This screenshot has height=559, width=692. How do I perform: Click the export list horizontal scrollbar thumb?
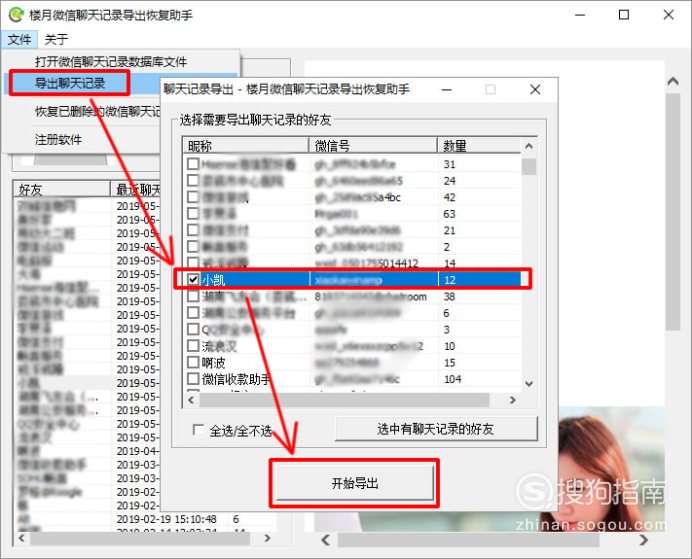(344, 400)
